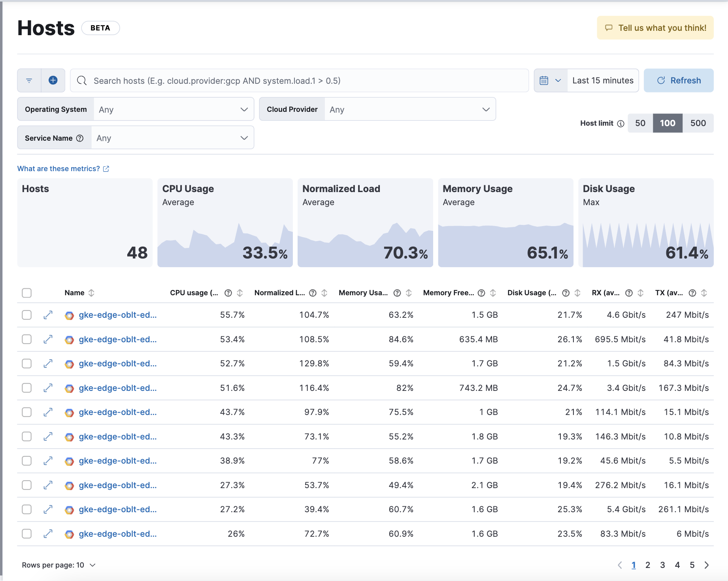This screenshot has height=581, width=728.
Task: Click the Refresh button
Action: tap(679, 81)
